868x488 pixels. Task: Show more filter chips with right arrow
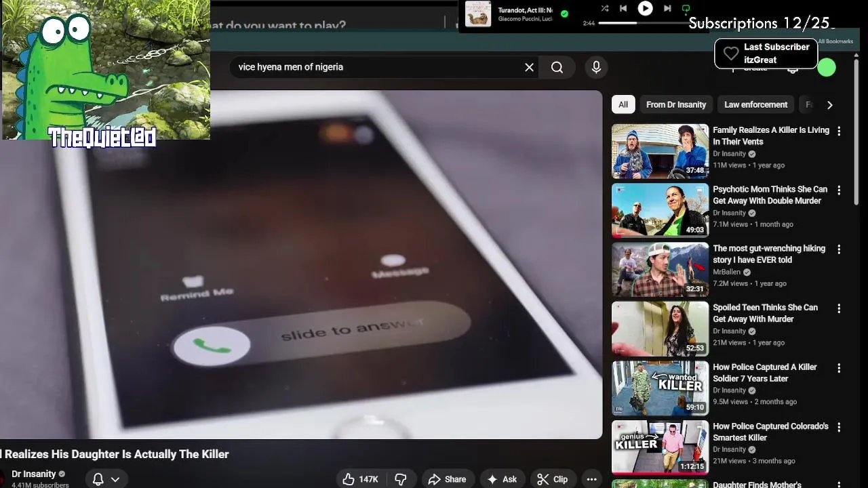829,104
